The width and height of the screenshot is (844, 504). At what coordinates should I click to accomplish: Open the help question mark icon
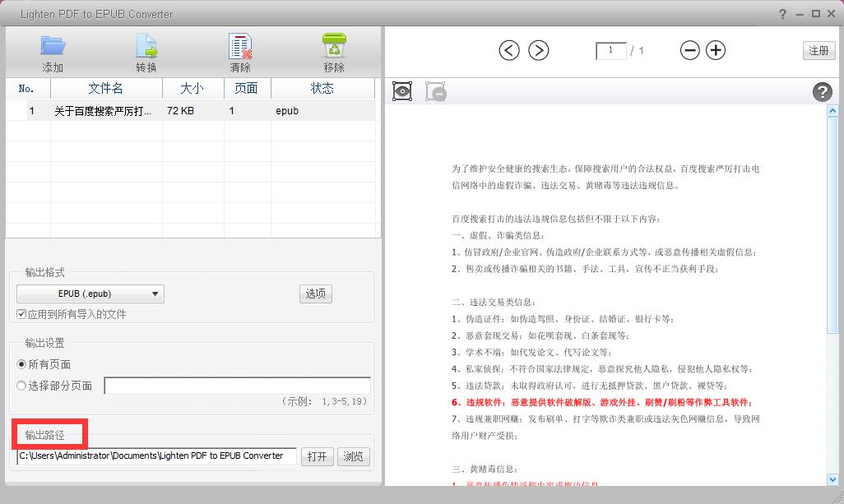pos(822,92)
